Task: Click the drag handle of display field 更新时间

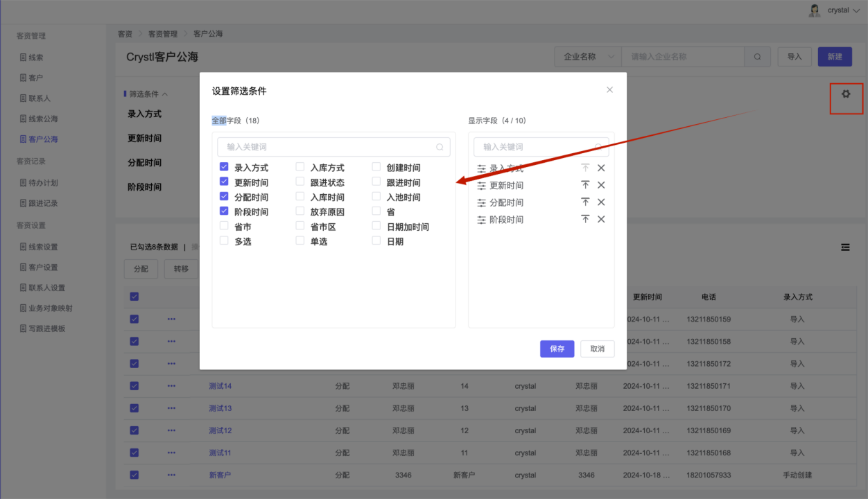Action: click(482, 186)
